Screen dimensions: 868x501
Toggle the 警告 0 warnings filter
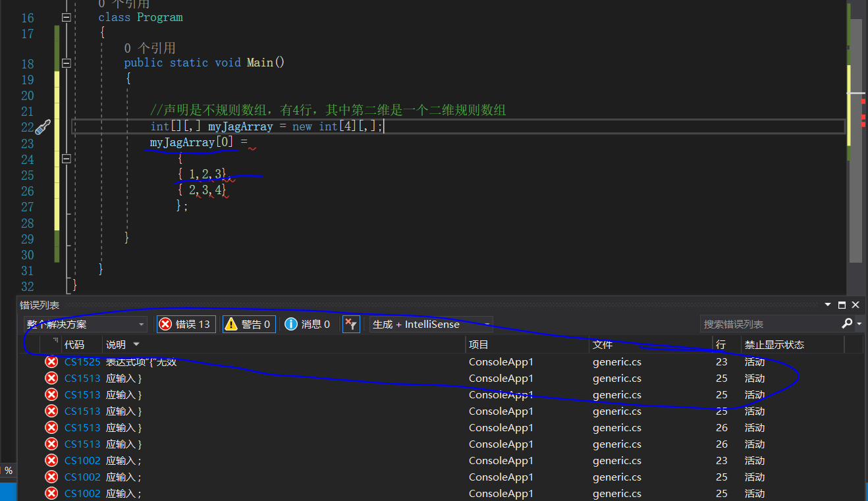[x=249, y=324]
